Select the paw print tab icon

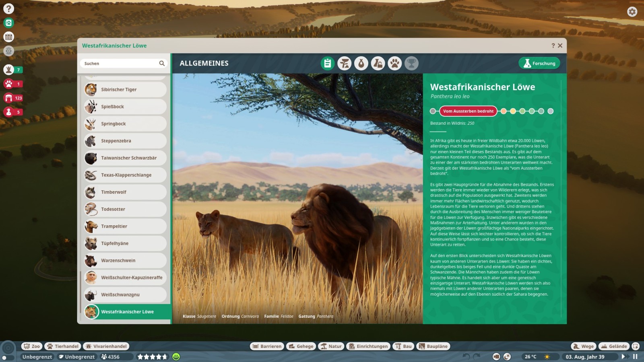394,64
